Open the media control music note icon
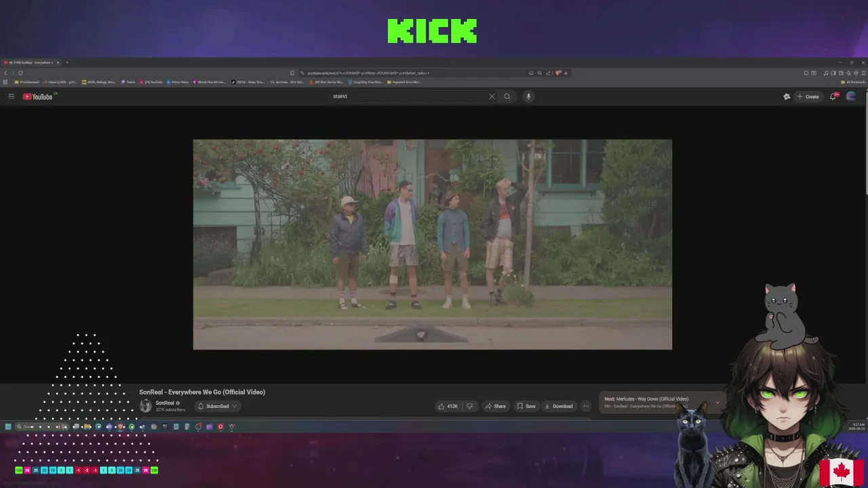Viewport: 868px width, 488px height. coord(825,73)
